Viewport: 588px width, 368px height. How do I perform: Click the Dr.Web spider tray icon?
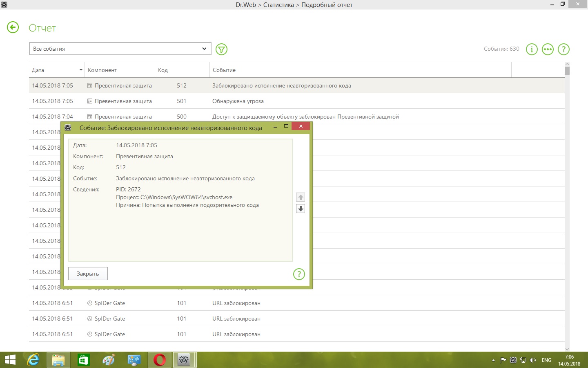pyautogui.click(x=513, y=360)
